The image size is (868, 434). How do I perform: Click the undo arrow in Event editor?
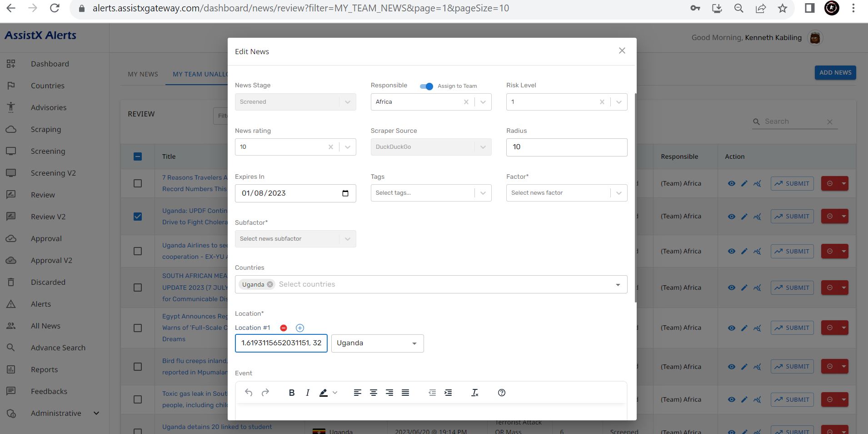[249, 393]
